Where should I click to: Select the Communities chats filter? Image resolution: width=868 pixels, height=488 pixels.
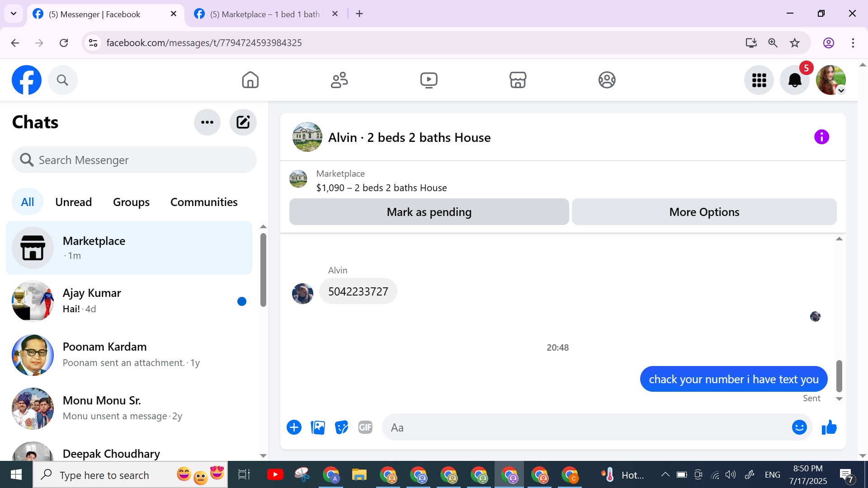pyautogui.click(x=204, y=202)
